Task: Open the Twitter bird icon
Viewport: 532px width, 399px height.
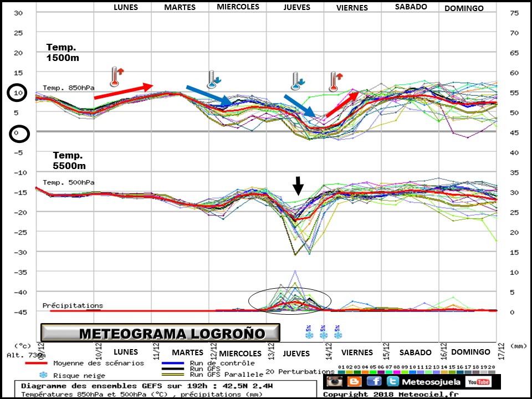Action: [x=393, y=381]
